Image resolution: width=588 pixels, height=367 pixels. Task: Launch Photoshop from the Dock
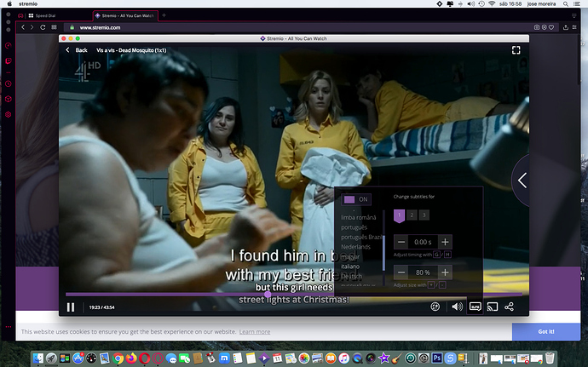coord(437,358)
